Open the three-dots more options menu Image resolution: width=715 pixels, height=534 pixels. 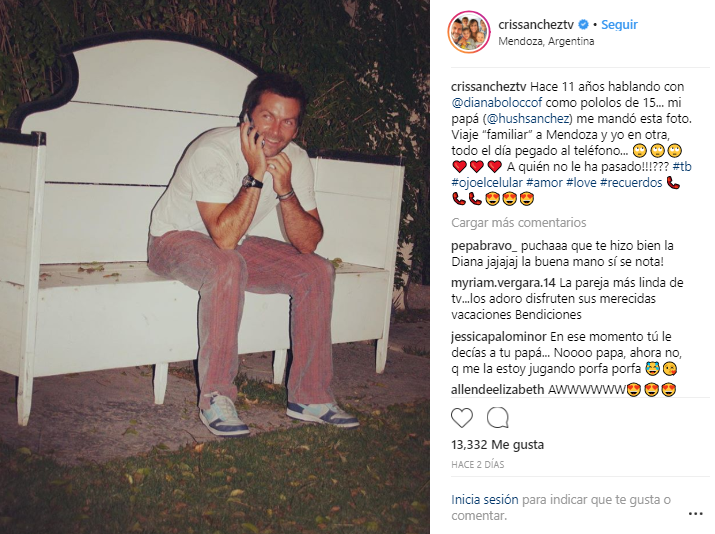pyautogui.click(x=695, y=514)
